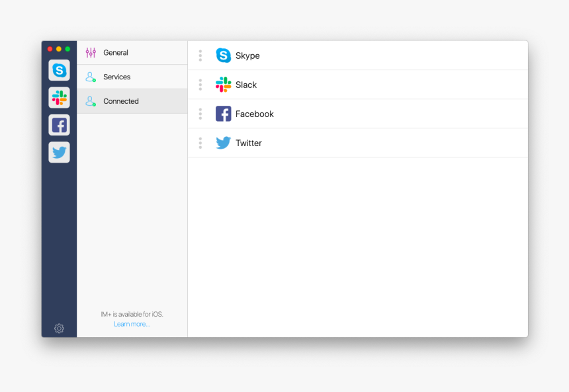Screen dimensions: 569x392
Task: Select the Connected settings tab
Action: click(132, 101)
